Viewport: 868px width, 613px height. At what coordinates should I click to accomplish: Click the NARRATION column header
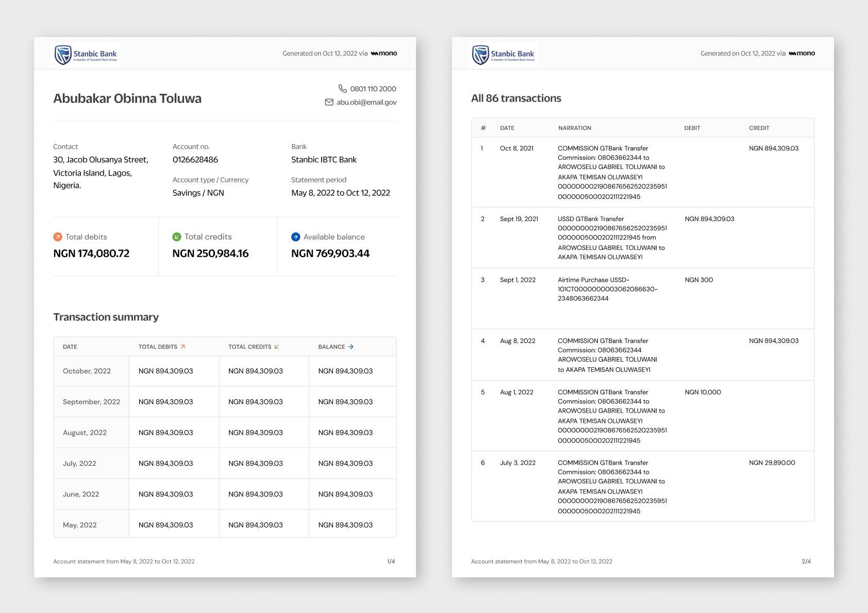[x=575, y=128]
